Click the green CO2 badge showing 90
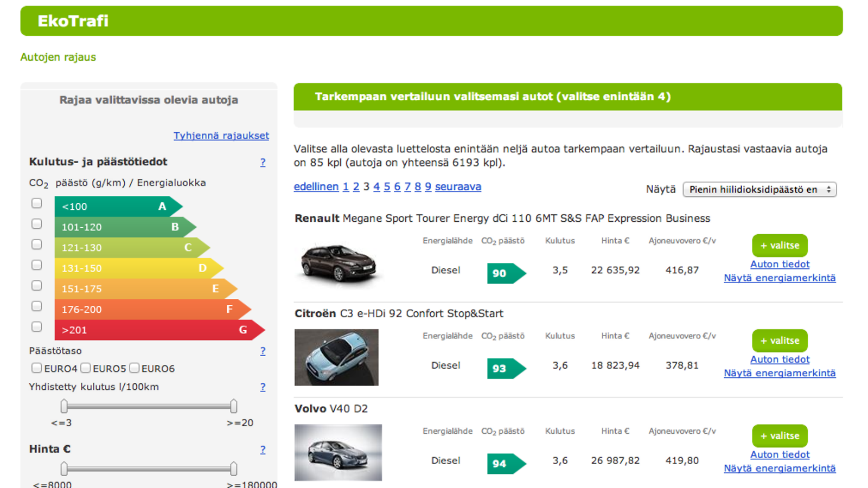This screenshot has width=868, height=488. [506, 273]
